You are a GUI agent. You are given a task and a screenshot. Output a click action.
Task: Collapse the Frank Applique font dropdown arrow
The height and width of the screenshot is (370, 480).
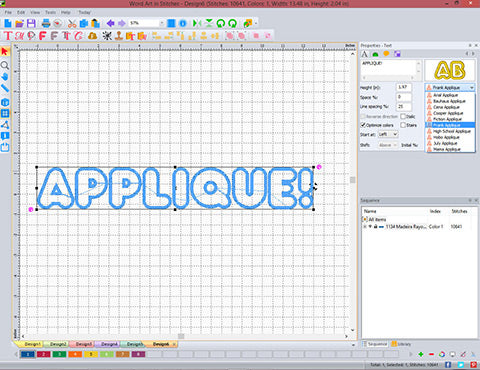472,88
